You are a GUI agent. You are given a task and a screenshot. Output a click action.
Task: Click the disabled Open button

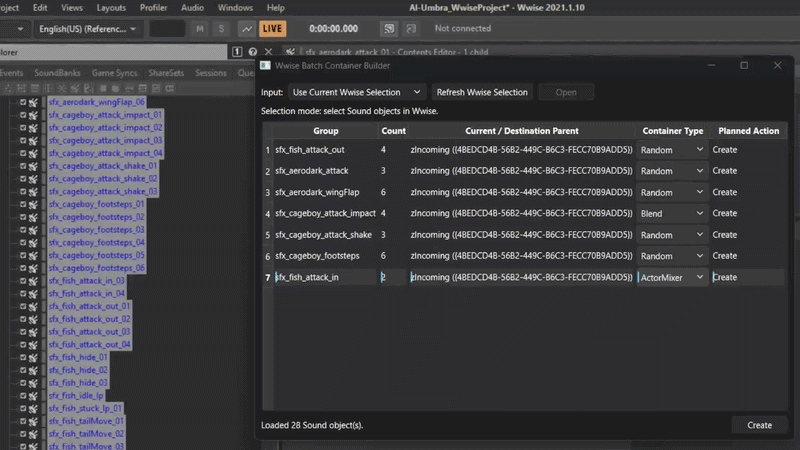(566, 92)
